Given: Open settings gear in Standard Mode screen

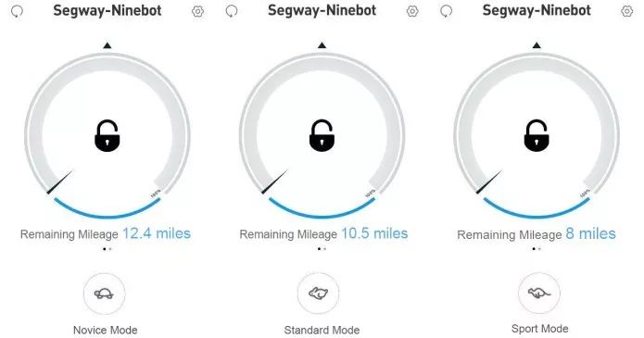Looking at the screenshot, I should 412,11.
